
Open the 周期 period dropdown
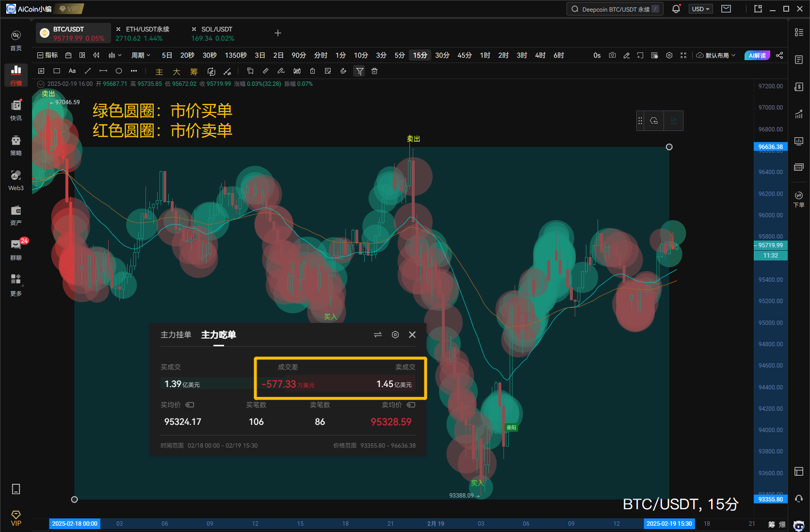coord(141,55)
